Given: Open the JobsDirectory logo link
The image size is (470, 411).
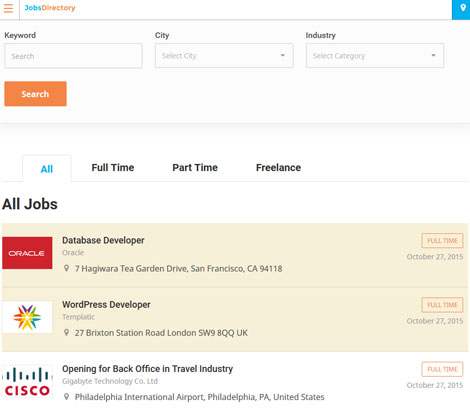Looking at the screenshot, I should coord(50,8).
